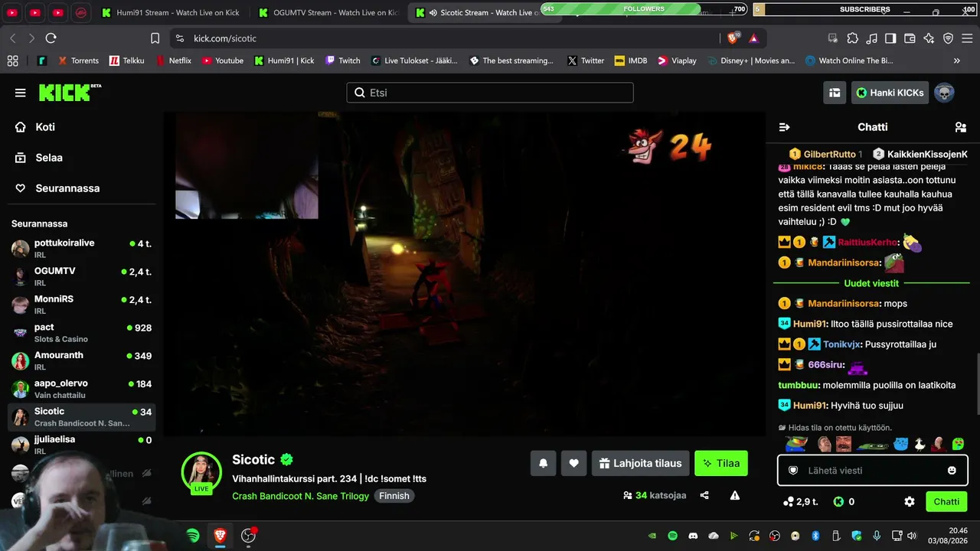Go to Koti in the sidebar
980x551 pixels.
[x=45, y=127]
